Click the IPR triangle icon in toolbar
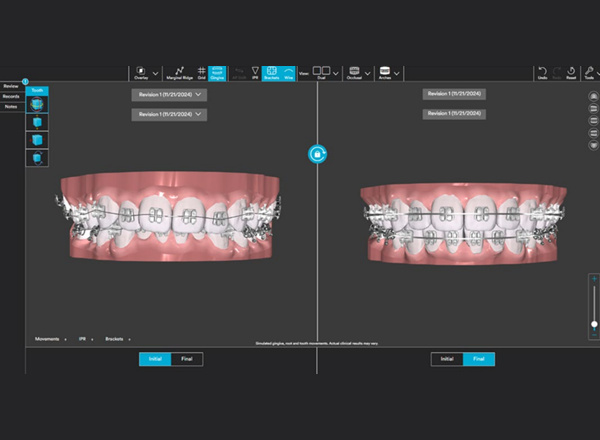600x440 pixels. pyautogui.click(x=253, y=73)
